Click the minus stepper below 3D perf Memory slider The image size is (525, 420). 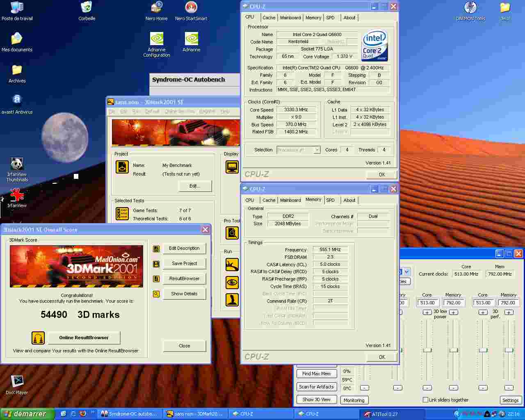509,388
